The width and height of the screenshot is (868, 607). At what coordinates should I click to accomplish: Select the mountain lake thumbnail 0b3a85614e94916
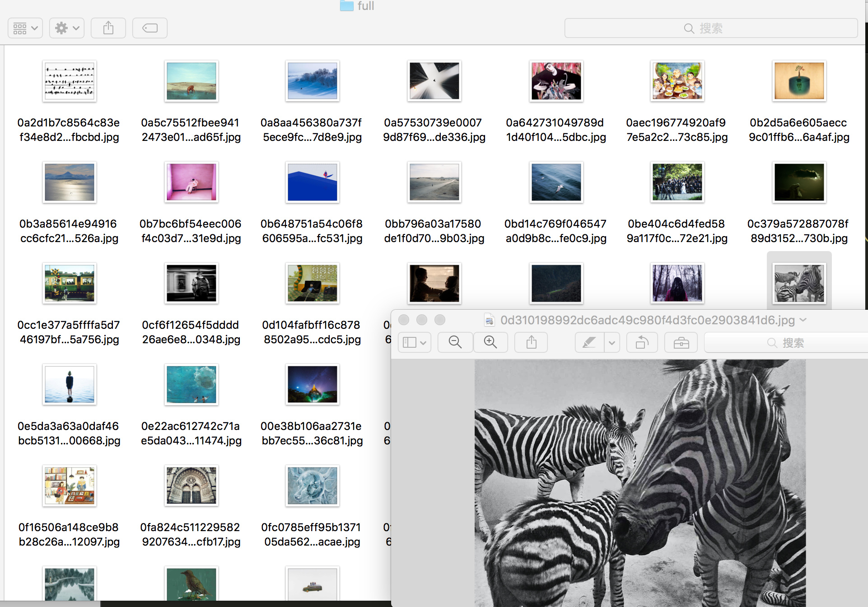[70, 182]
